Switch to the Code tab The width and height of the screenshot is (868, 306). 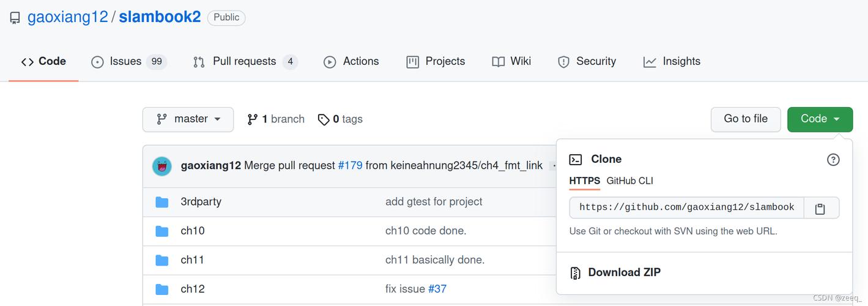43,61
